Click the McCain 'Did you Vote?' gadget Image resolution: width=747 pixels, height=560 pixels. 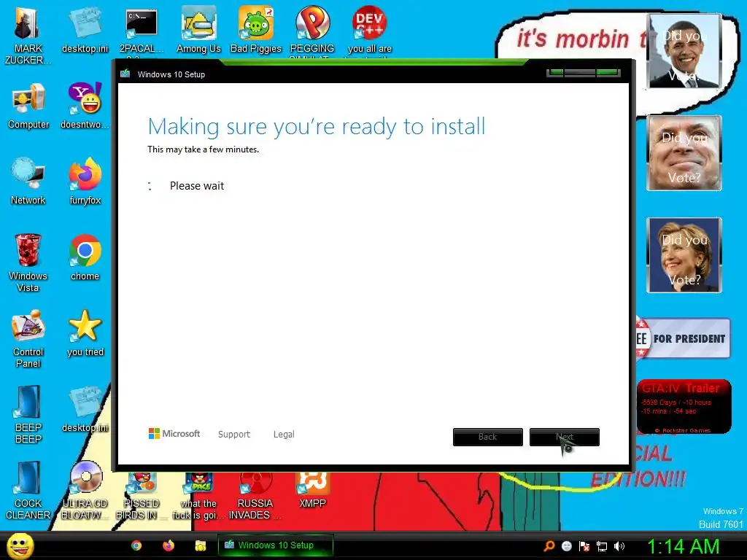click(x=684, y=153)
